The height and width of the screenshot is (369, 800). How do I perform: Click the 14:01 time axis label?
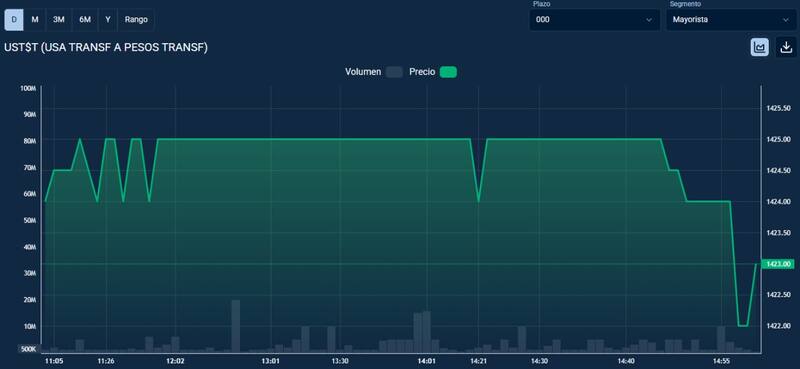pyautogui.click(x=427, y=361)
